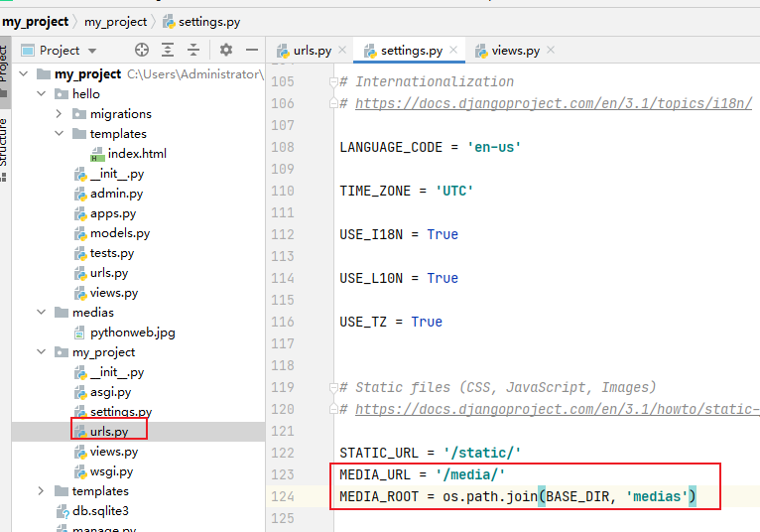Fold the comment block at line 105
The height and width of the screenshot is (532, 760).
[x=333, y=82]
